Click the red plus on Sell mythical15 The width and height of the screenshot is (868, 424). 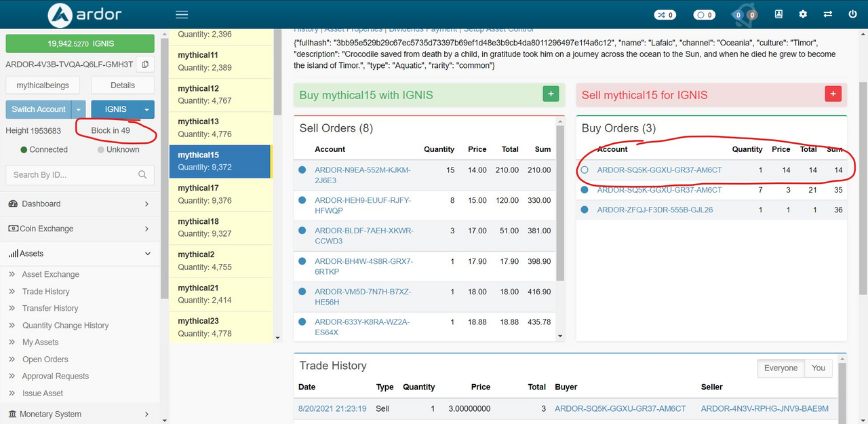(x=833, y=94)
